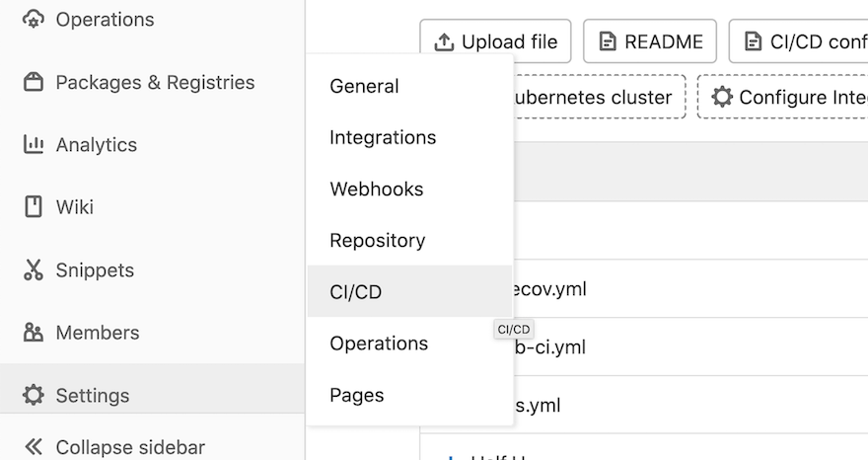Go to Pages settings
This screenshot has width=868, height=460.
tap(357, 395)
